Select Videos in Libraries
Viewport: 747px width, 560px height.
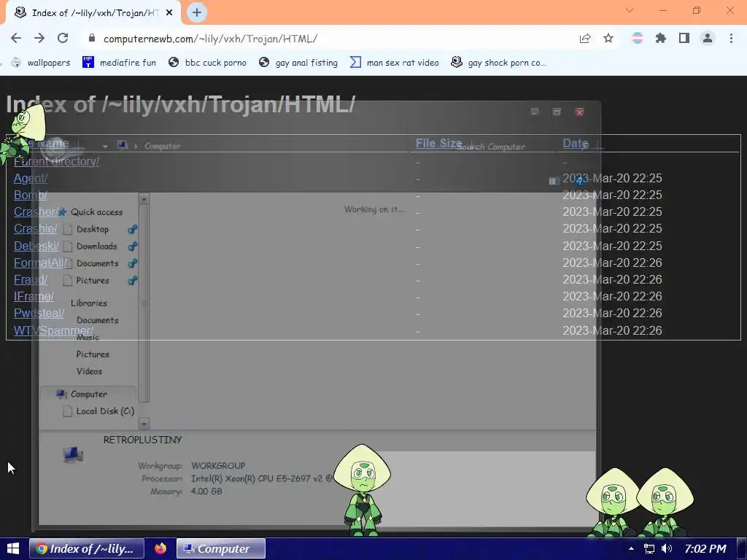[x=89, y=371]
